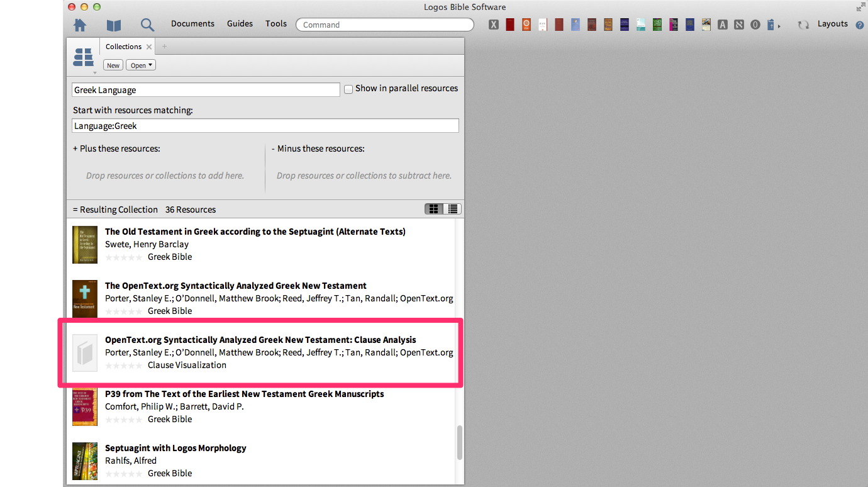
Task: Rate the Septuagint with Logos Morphology stars
Action: [123, 474]
